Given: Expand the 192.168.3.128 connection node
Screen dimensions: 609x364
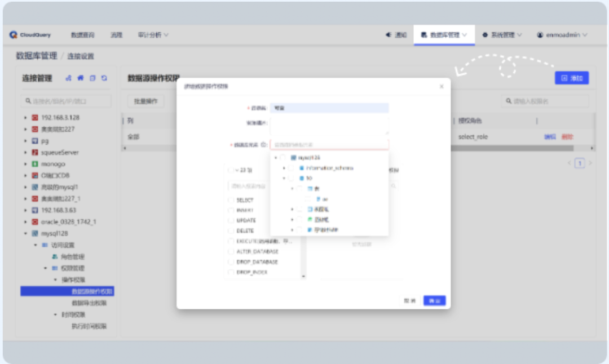Looking at the screenshot, I should pos(25,118).
